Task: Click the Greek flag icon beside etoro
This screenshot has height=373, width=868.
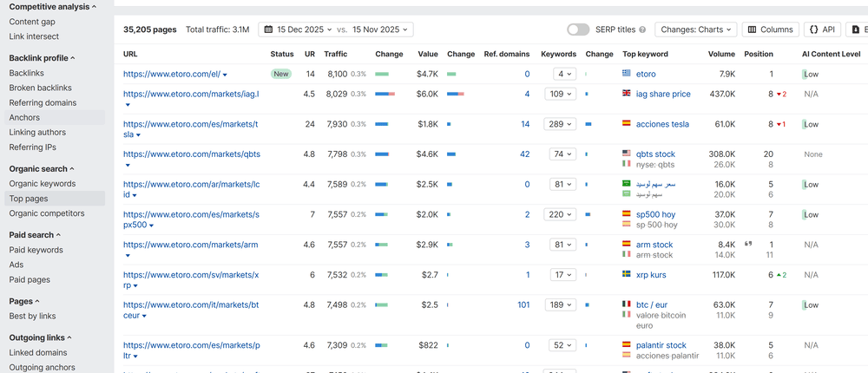Action: (x=627, y=74)
